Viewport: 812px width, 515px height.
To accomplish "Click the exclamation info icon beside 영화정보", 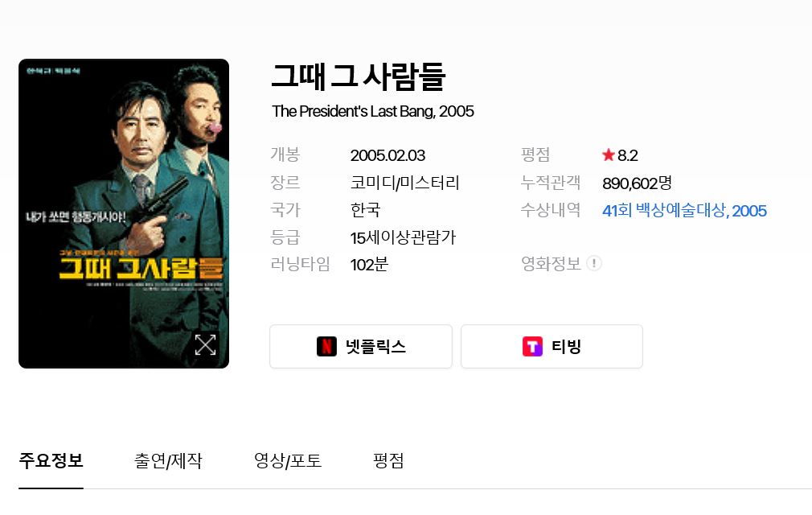I will click(x=594, y=263).
